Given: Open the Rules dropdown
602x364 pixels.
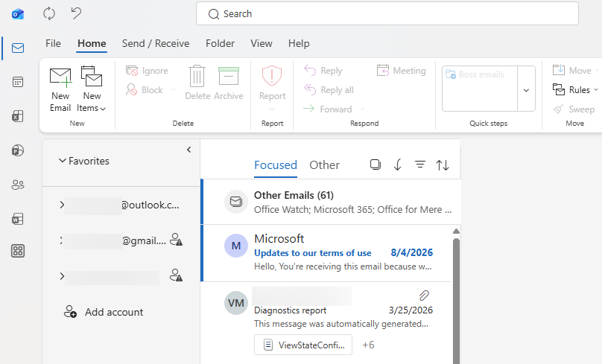Looking at the screenshot, I should pos(575,90).
